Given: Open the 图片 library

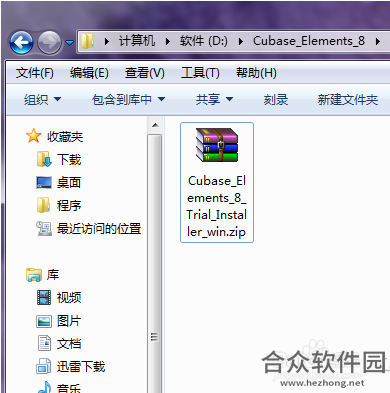Looking at the screenshot, I should click(x=69, y=321).
